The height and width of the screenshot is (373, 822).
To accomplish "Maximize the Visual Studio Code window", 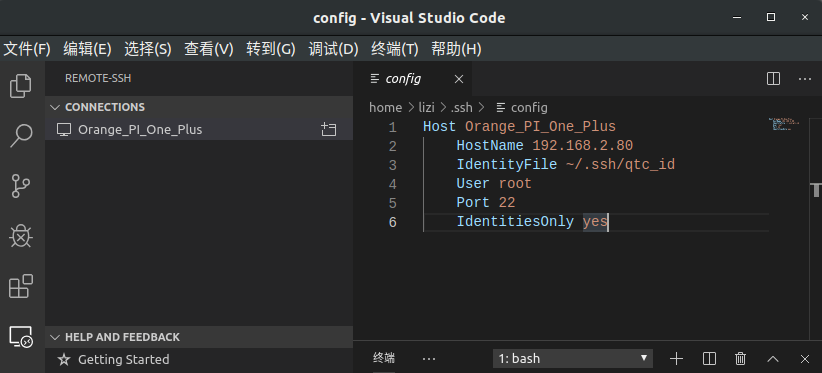I will point(771,17).
